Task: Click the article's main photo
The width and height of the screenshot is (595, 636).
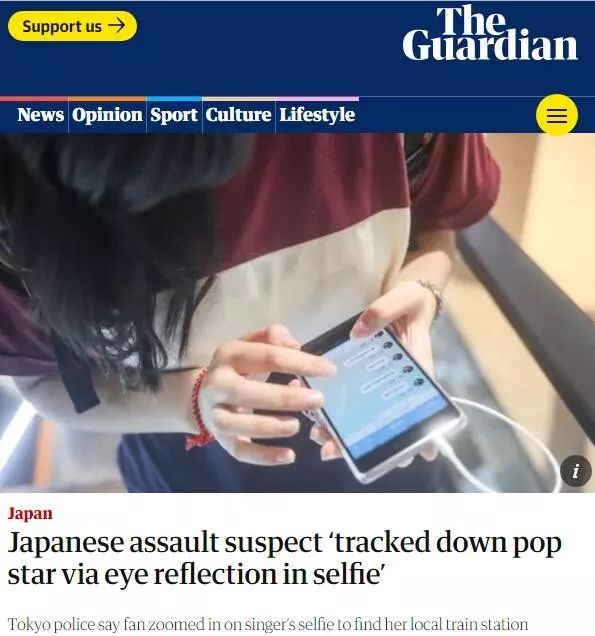Action: point(297,313)
